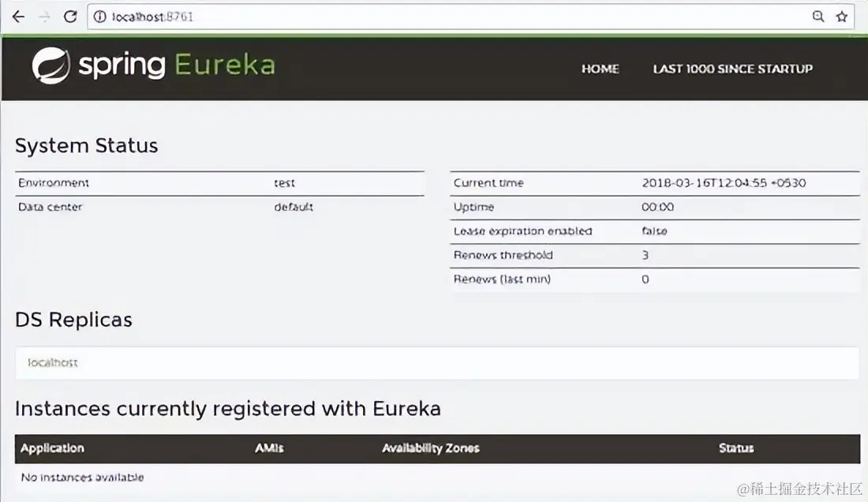The image size is (868, 502).
Task: Click the Environment label
Action: (x=53, y=182)
